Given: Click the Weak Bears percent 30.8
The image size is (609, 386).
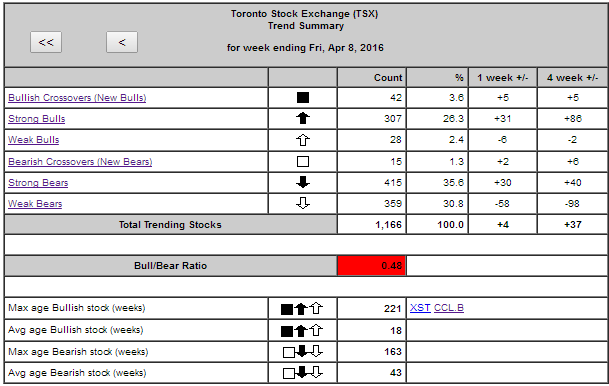Looking at the screenshot, I should coord(453,203).
